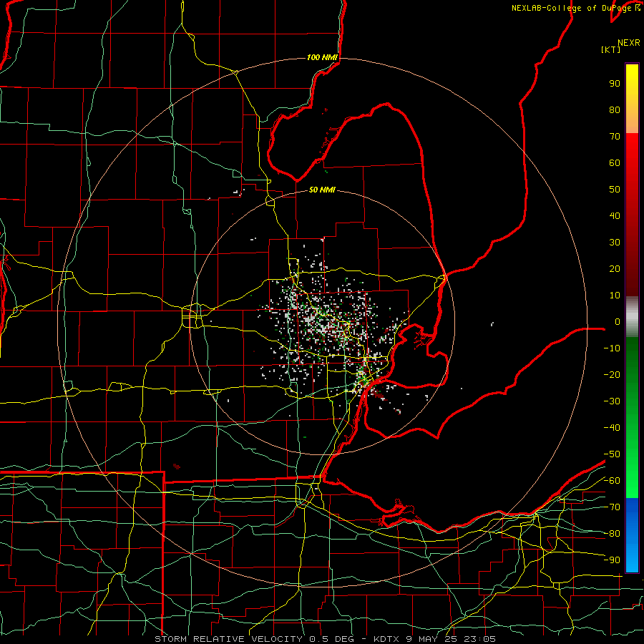The width and height of the screenshot is (644, 644).
Task: Click the STORM RELATIVE VELOCITY footer caption
Action: pyautogui.click(x=325, y=639)
